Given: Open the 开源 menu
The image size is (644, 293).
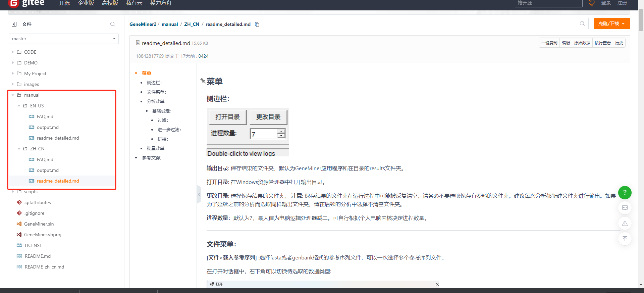Looking at the screenshot, I should pyautogui.click(x=64, y=3).
